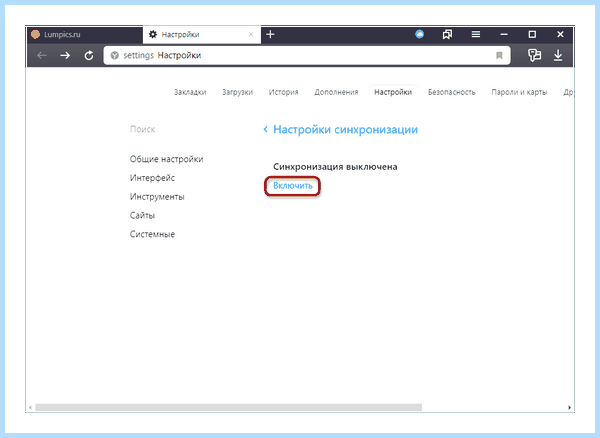Image resolution: width=600 pixels, height=438 pixels.
Task: Open the Пароли и карты section
Action: 519,92
